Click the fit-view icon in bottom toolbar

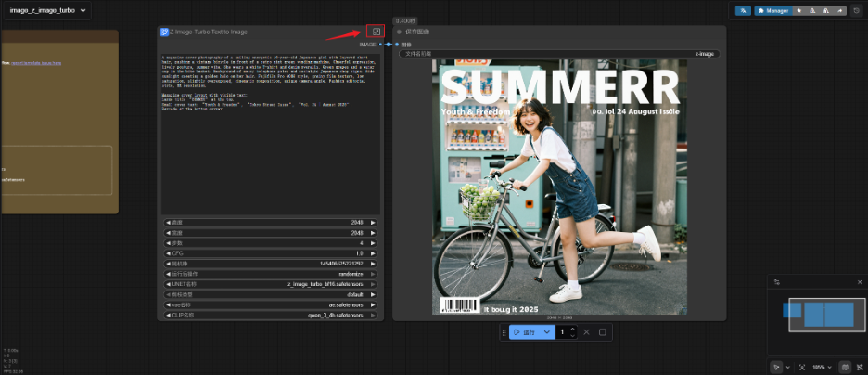tap(802, 367)
